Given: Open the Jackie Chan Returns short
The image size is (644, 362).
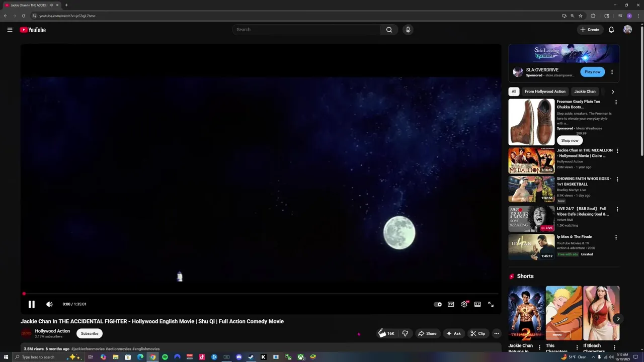Looking at the screenshot, I should tap(526, 313).
